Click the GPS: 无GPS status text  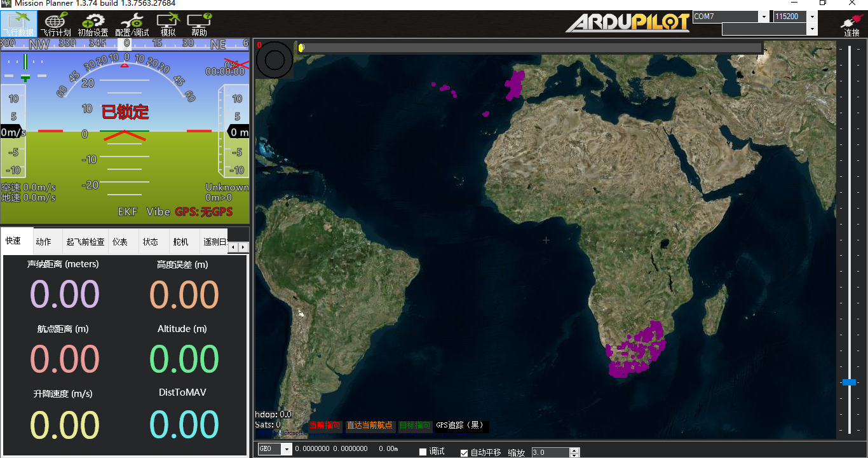pos(204,212)
